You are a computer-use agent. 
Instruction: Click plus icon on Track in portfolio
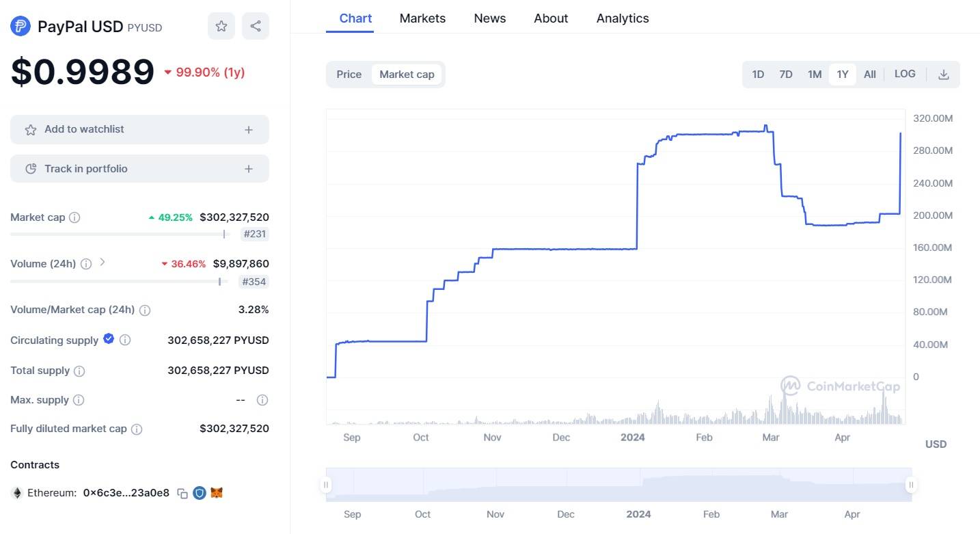click(249, 169)
